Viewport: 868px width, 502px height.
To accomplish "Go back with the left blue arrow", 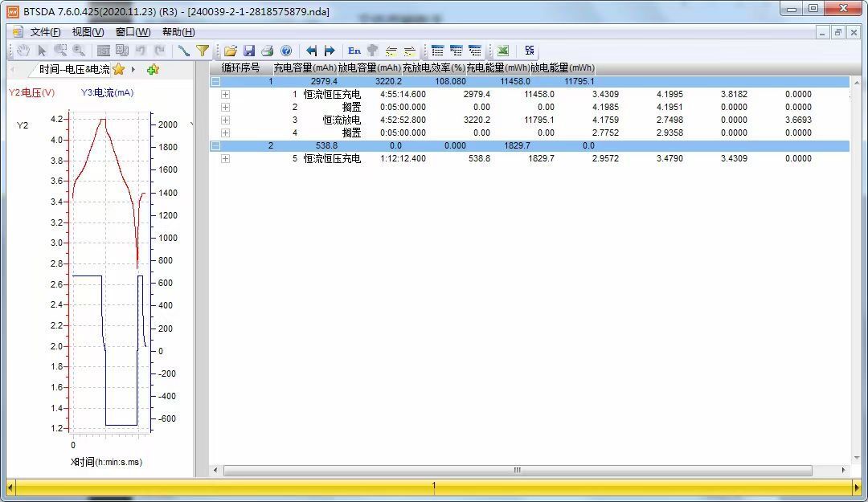I will click(312, 51).
